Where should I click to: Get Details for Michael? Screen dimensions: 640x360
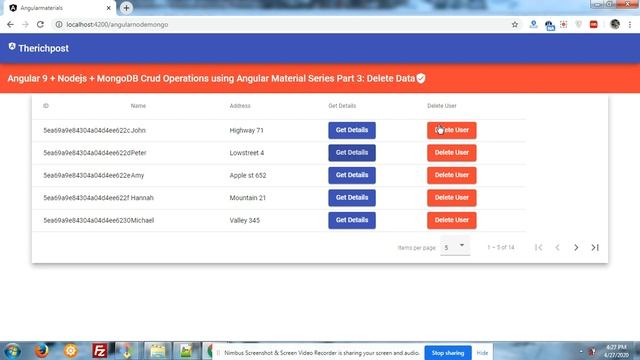tap(352, 220)
